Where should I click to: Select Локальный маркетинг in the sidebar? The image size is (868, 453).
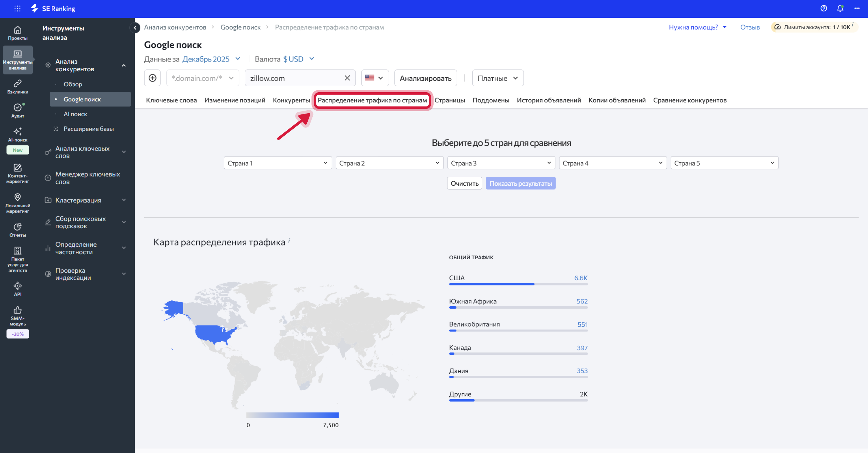[x=17, y=202]
